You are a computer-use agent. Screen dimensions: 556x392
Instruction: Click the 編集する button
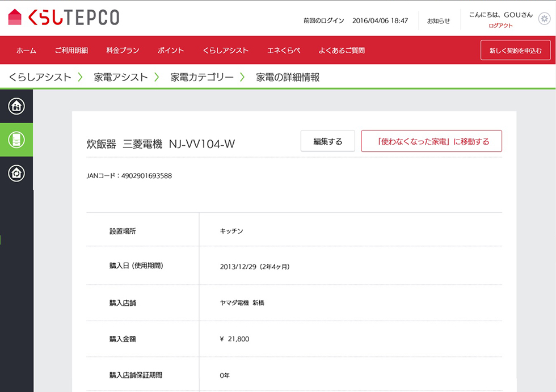(x=328, y=141)
